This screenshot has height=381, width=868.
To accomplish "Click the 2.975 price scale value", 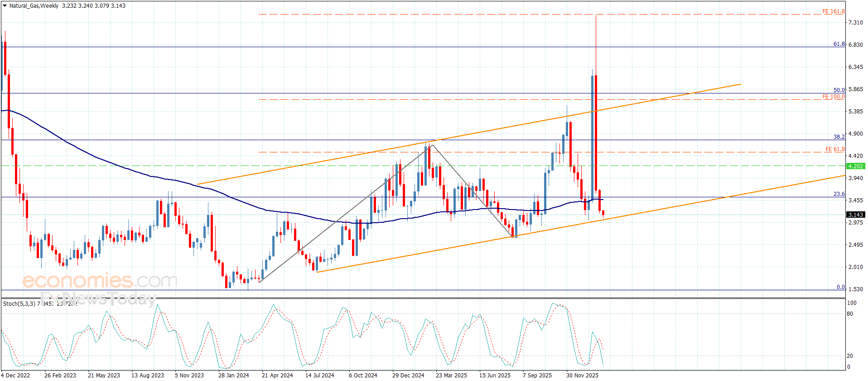I will pyautogui.click(x=856, y=223).
